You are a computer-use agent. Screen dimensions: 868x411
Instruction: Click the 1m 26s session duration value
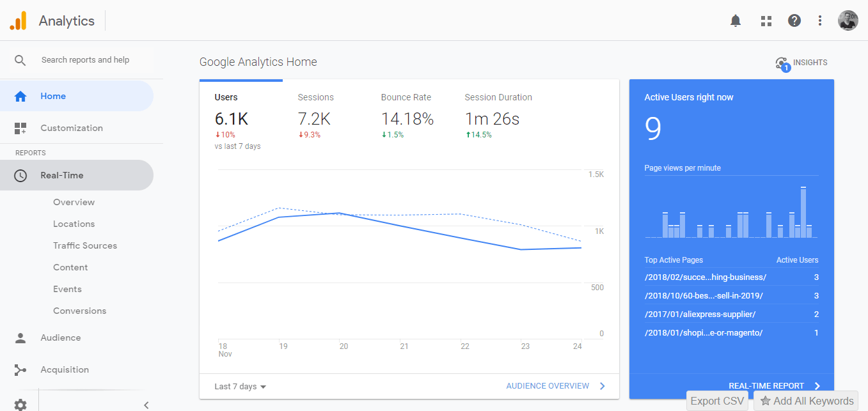pyautogui.click(x=492, y=119)
